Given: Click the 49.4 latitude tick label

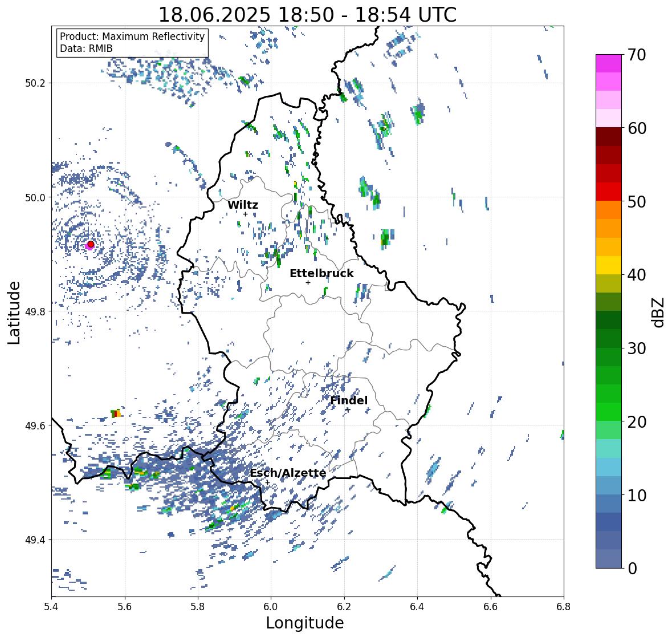Looking at the screenshot, I should [x=35, y=540].
